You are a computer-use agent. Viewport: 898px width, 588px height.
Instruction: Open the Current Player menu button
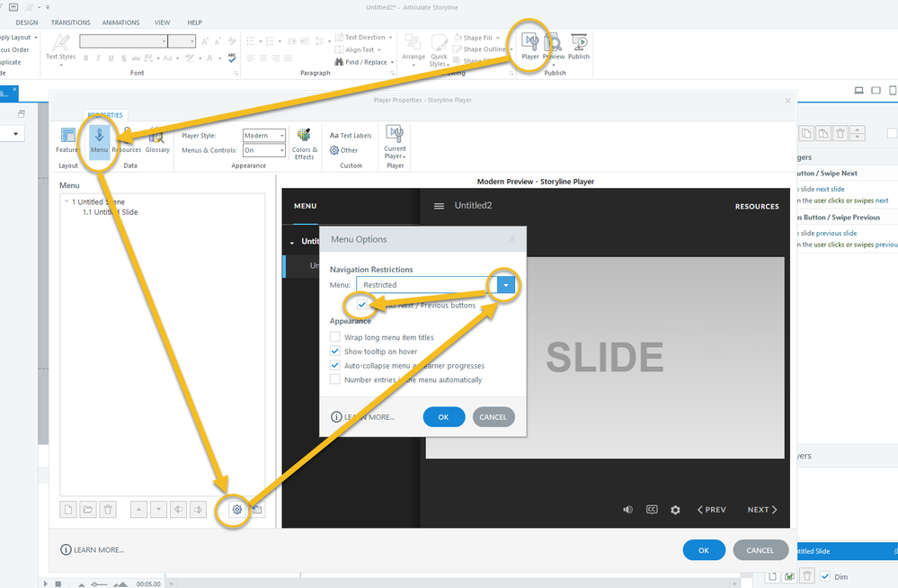click(x=395, y=142)
